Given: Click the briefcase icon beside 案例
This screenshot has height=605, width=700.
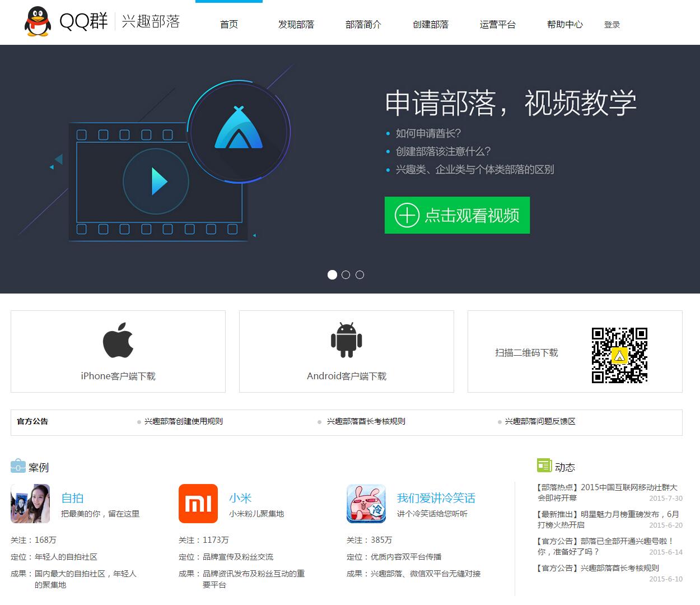Looking at the screenshot, I should (18, 466).
